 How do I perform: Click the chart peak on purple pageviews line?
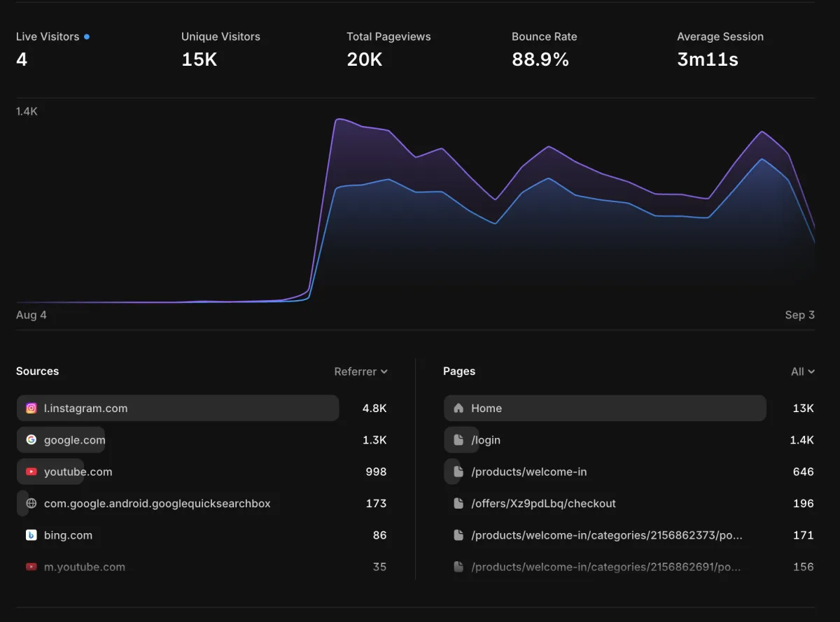pos(338,119)
